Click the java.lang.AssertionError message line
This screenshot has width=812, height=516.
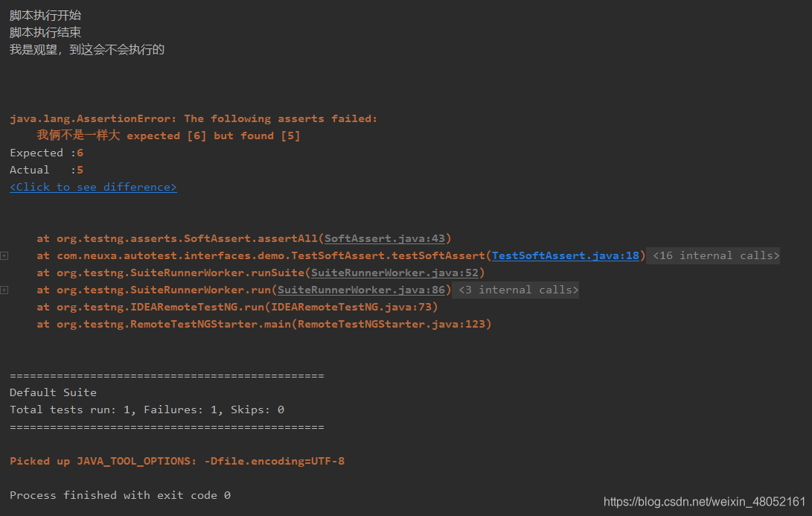click(194, 118)
